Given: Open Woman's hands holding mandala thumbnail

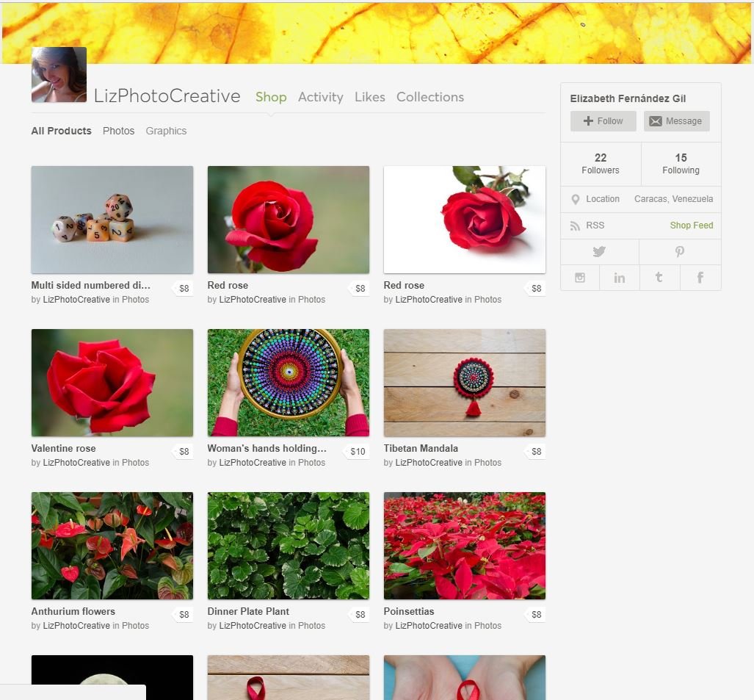Looking at the screenshot, I should pos(288,383).
